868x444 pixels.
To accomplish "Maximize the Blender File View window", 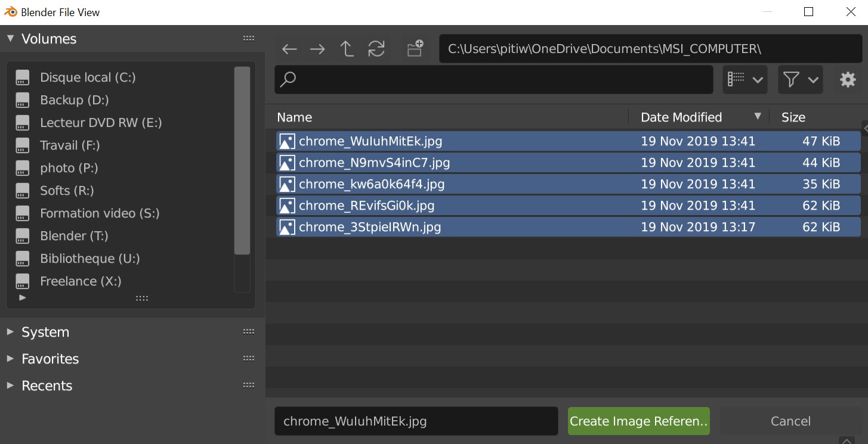I will tap(808, 12).
